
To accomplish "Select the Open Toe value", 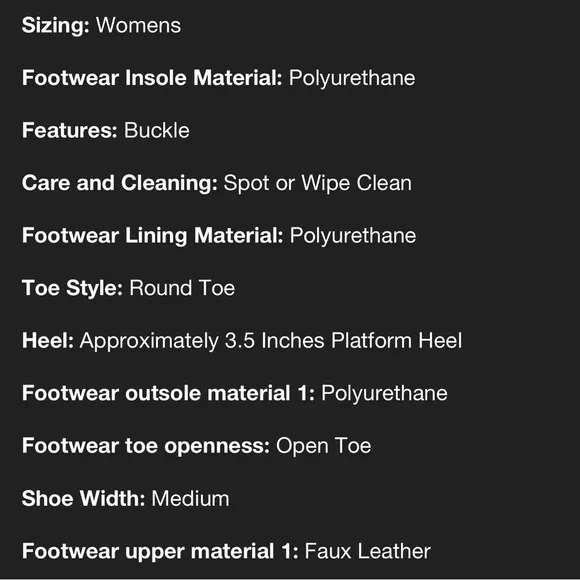I will (323, 446).
